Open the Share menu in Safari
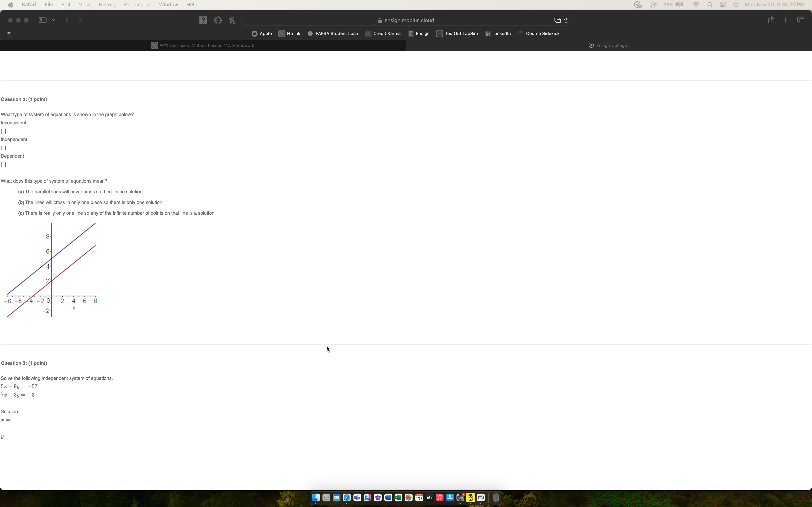 771,20
